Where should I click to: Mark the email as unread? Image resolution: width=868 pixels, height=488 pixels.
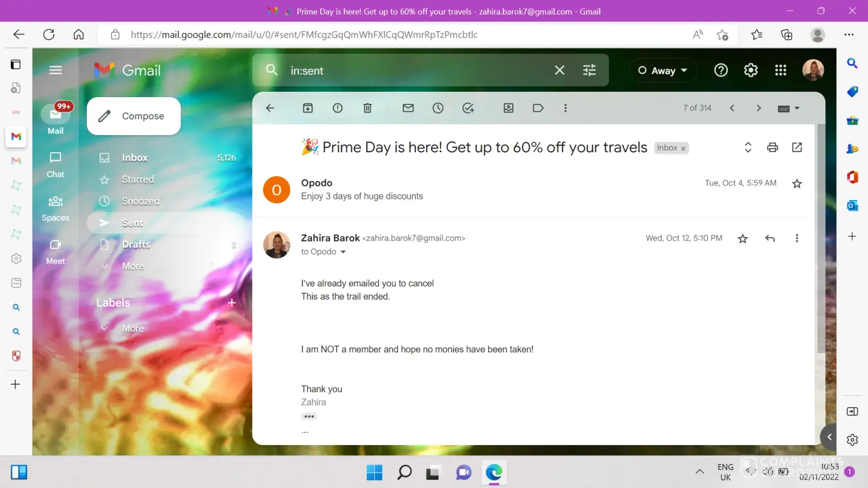click(x=408, y=108)
